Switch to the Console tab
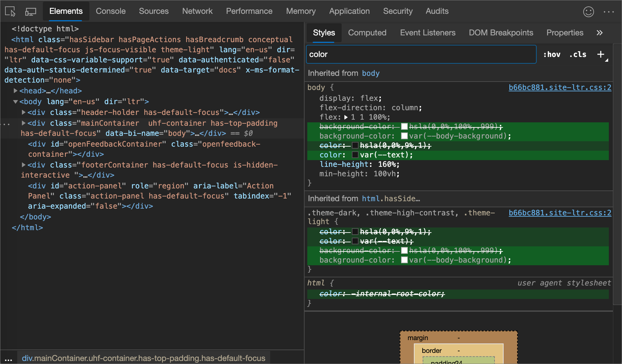The width and height of the screenshot is (622, 364). [110, 11]
